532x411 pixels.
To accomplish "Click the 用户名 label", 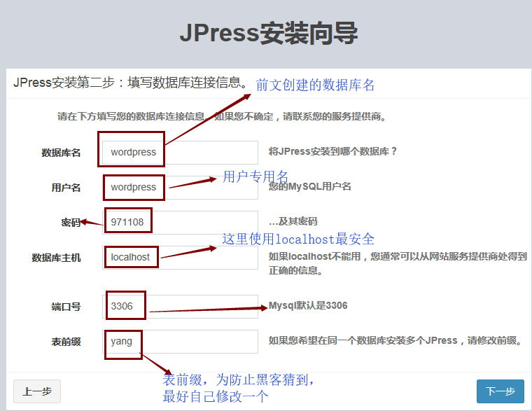I will [x=66, y=188].
